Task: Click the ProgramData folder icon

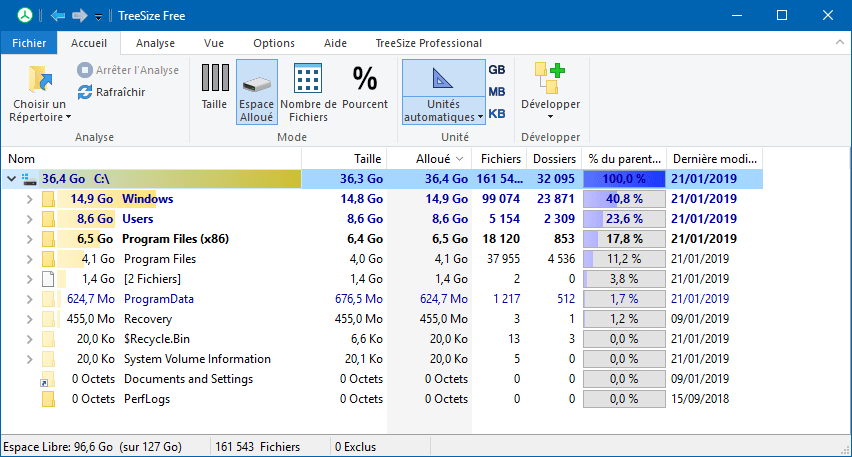Action: point(48,299)
